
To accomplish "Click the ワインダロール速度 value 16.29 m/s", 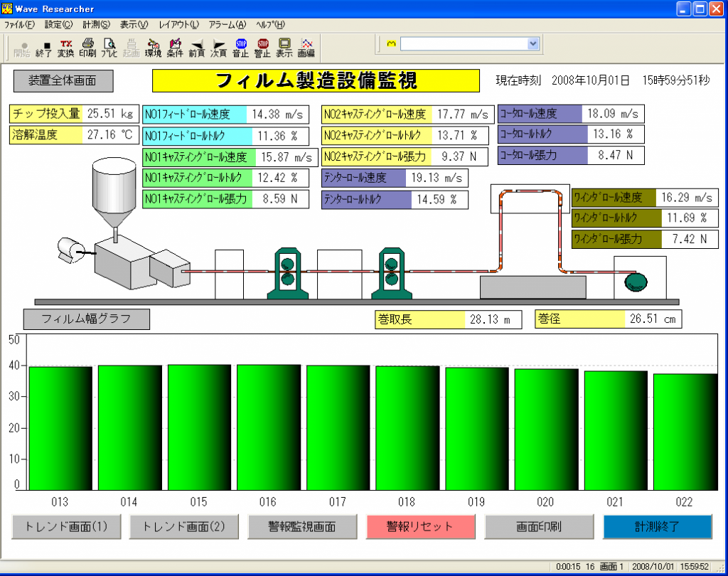I will click(x=687, y=198).
